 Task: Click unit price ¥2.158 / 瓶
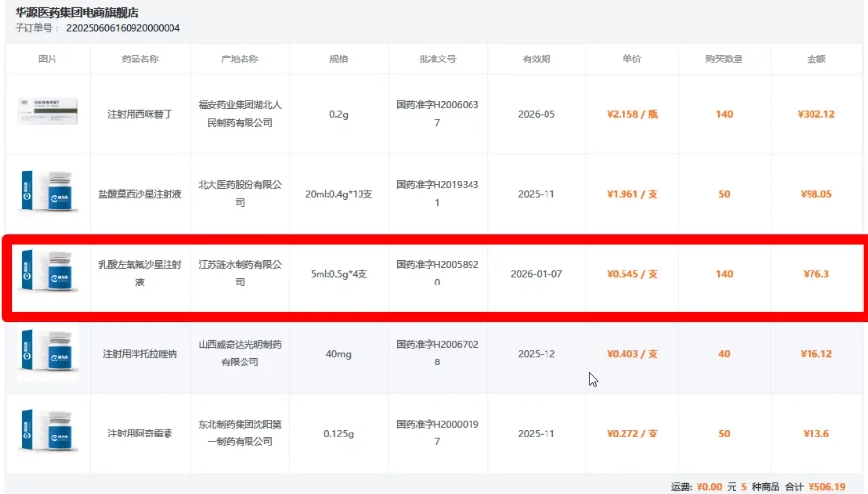tap(631, 114)
